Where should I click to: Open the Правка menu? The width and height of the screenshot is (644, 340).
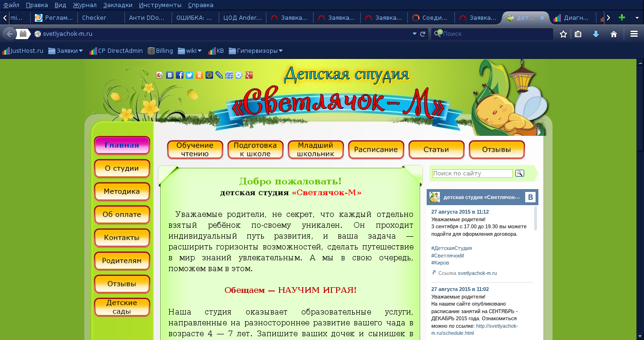click(x=37, y=5)
